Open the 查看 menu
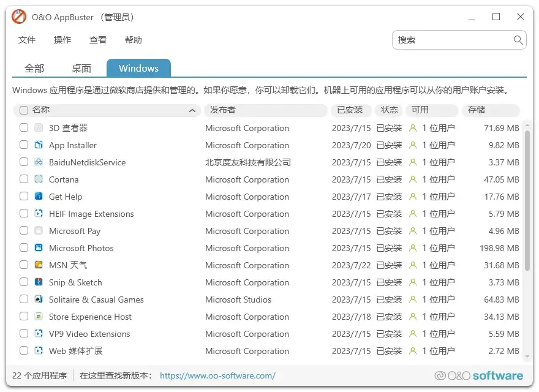 point(98,40)
